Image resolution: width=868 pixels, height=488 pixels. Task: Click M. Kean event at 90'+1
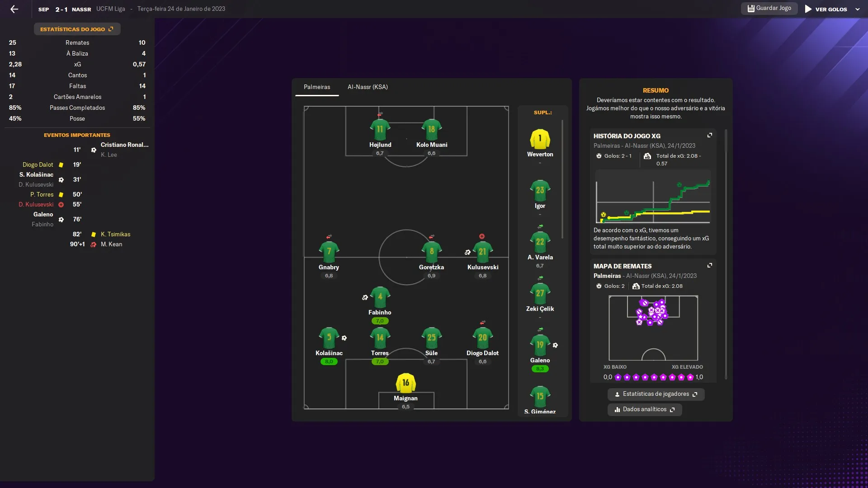tap(96, 244)
